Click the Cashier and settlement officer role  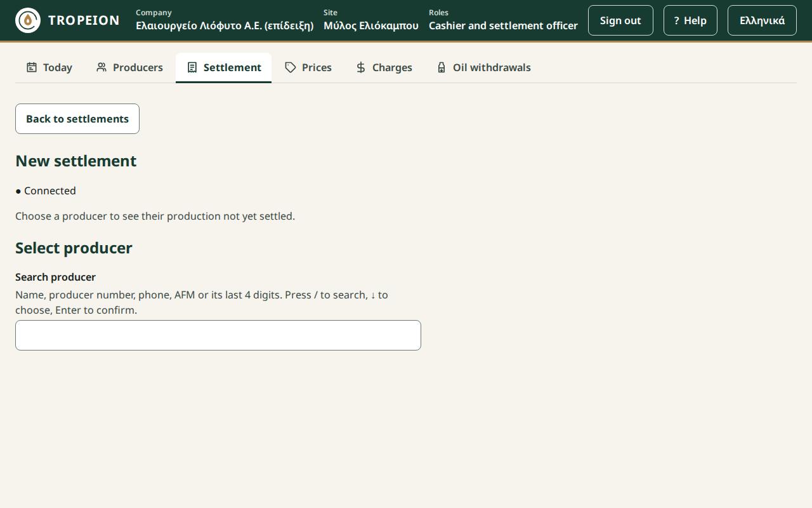pyautogui.click(x=503, y=26)
